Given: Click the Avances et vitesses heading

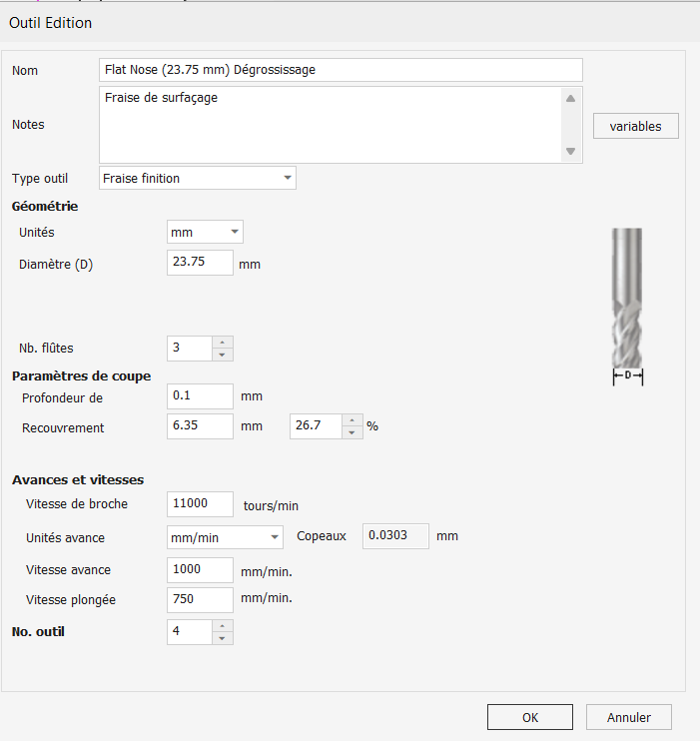Looking at the screenshot, I should 78,479.
